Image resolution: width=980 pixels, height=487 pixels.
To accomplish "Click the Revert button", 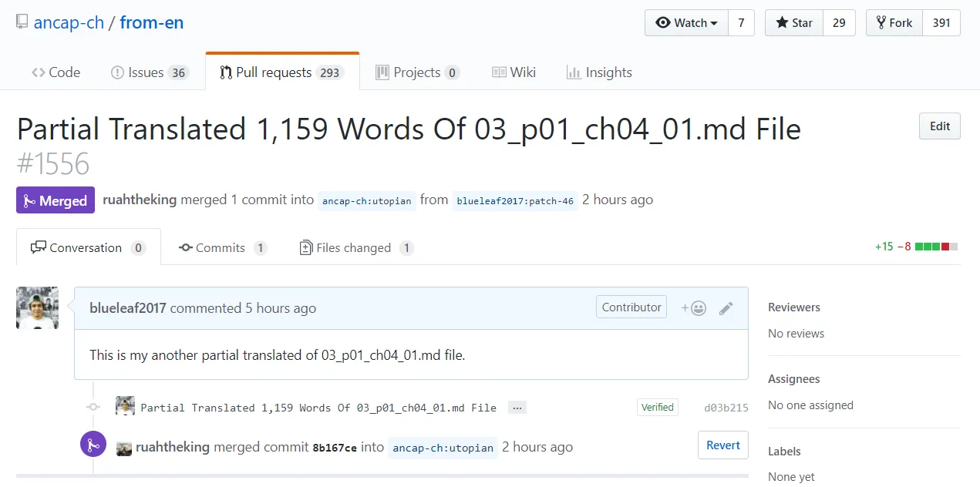I will click(x=723, y=445).
